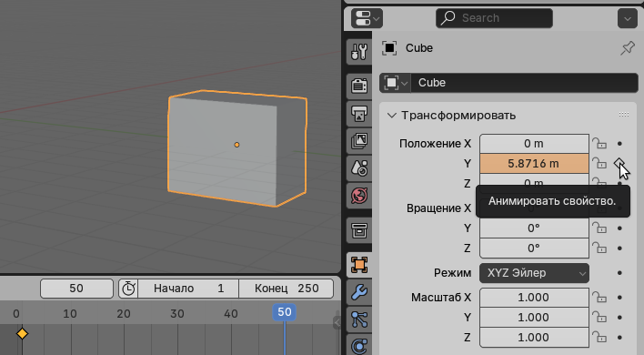Open the Modifiers wrench tab
The height and width of the screenshot is (355, 644).
point(359,292)
